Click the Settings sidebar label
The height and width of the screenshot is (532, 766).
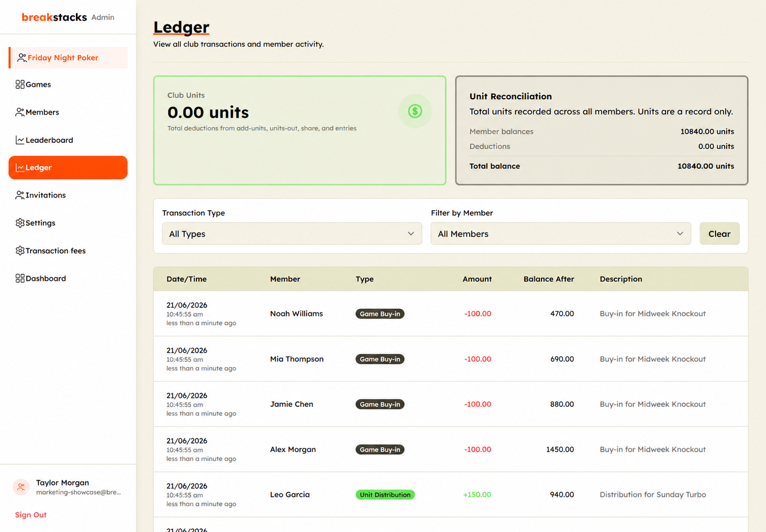[x=40, y=223]
